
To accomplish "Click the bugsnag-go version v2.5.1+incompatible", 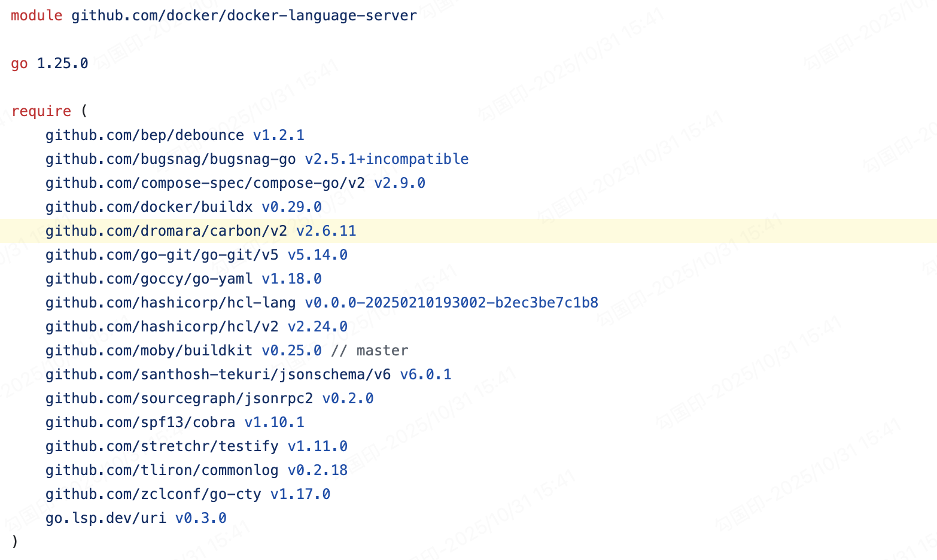I will coord(387,159).
